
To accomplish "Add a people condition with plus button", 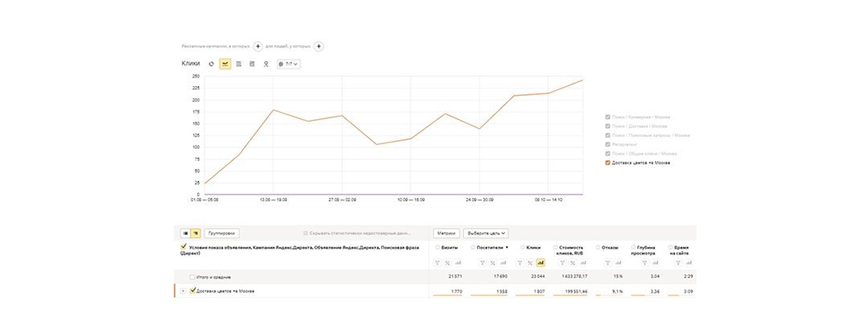I will point(319,47).
